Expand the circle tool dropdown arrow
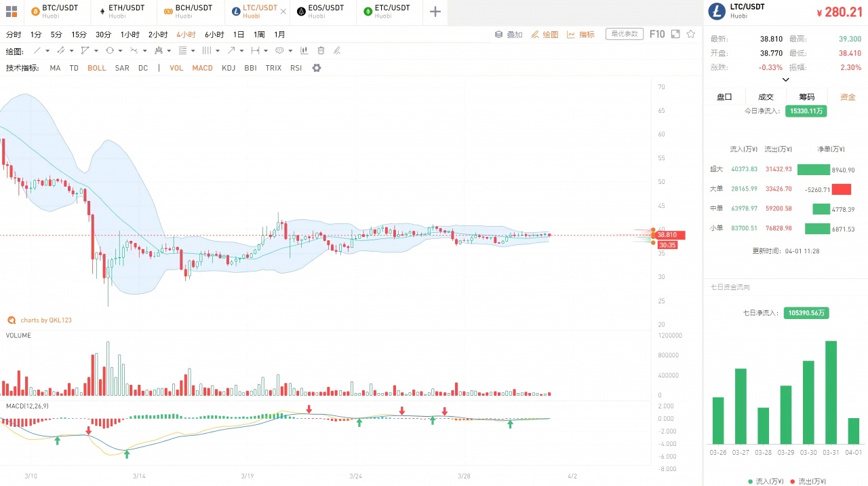 (x=120, y=51)
